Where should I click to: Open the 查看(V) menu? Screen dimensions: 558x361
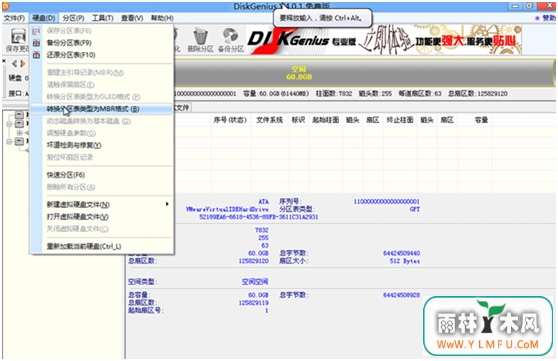point(132,18)
